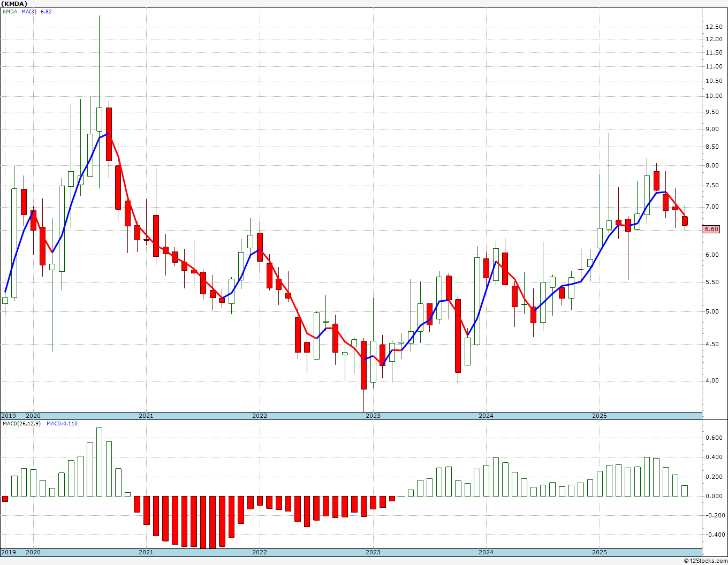Select 2022 on the price chart time axis
The width and height of the screenshot is (728, 565).
[x=260, y=416]
